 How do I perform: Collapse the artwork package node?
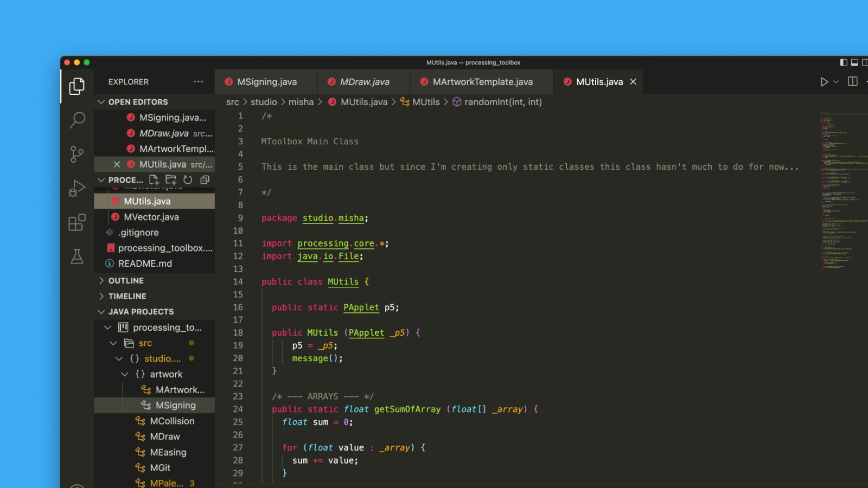click(123, 374)
